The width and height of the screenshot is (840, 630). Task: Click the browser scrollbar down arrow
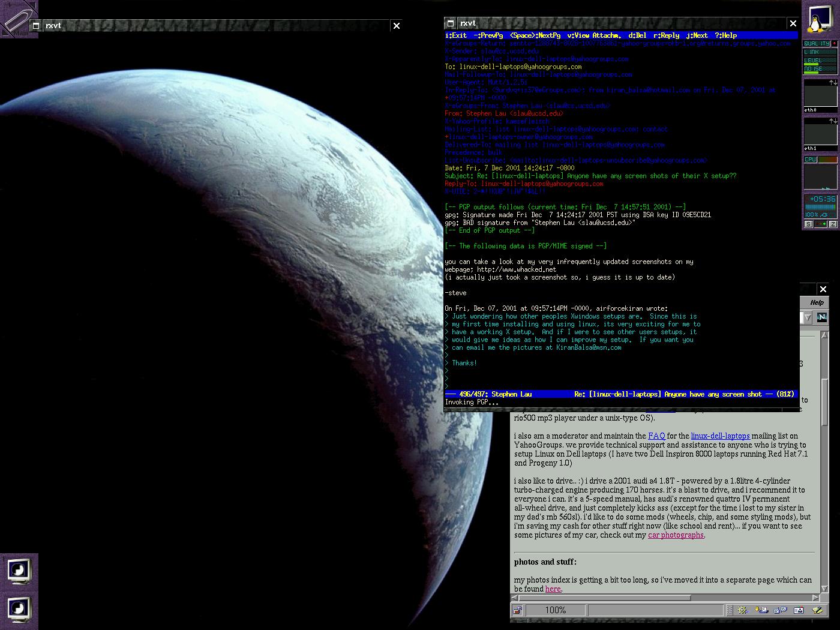[824, 590]
